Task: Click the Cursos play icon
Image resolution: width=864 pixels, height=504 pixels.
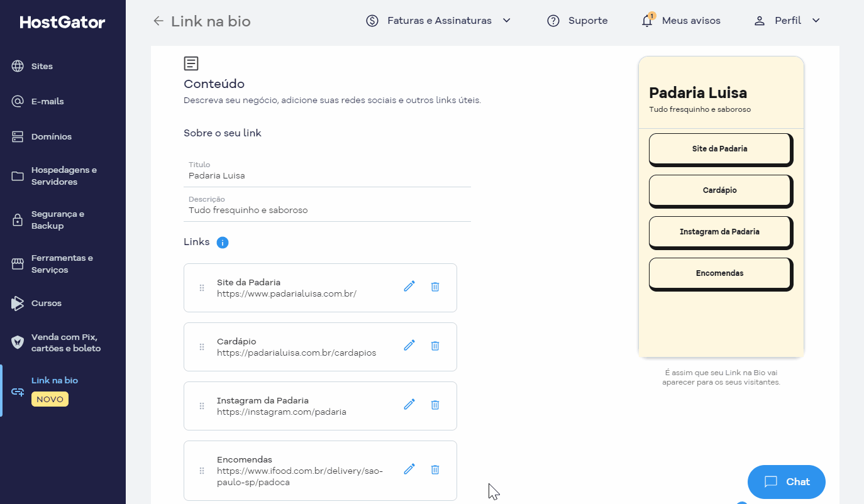Action: [18, 303]
